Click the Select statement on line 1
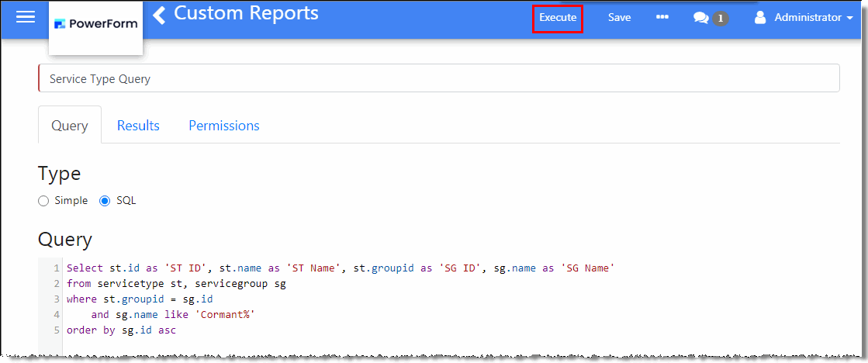Image resolution: width=868 pixels, height=363 pixels. coord(84,268)
